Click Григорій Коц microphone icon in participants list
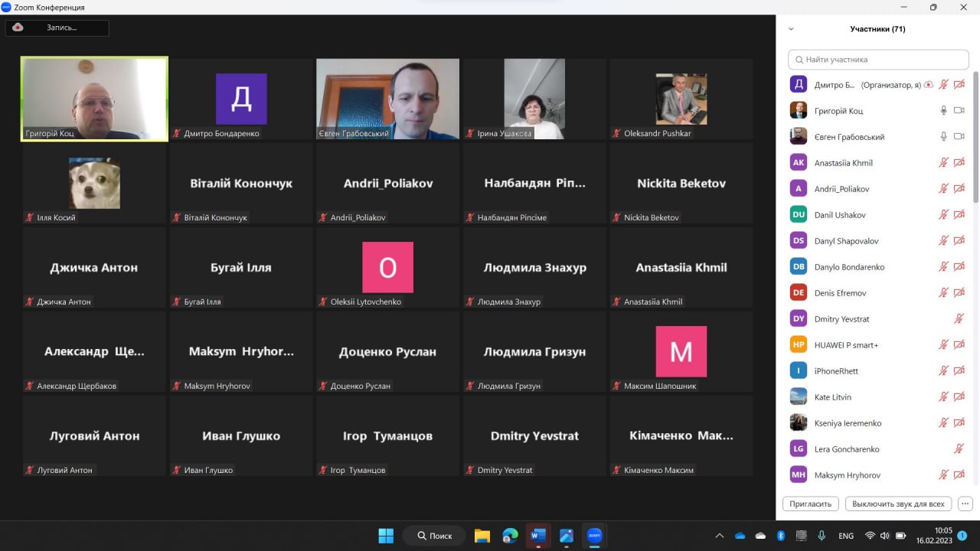980x551 pixels. (944, 111)
